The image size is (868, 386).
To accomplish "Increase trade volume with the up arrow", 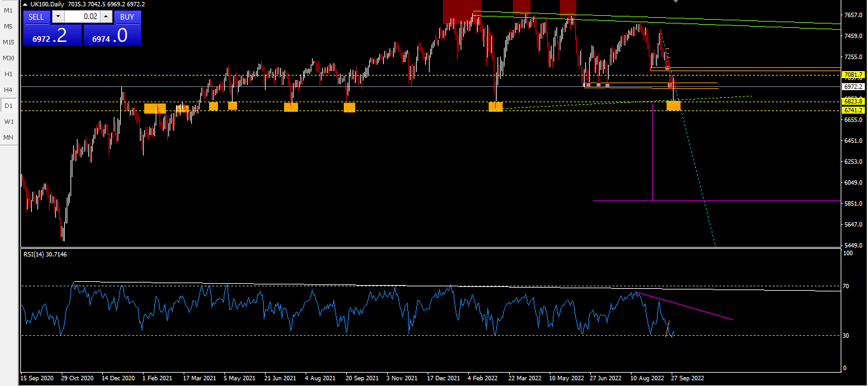I will click(x=106, y=17).
